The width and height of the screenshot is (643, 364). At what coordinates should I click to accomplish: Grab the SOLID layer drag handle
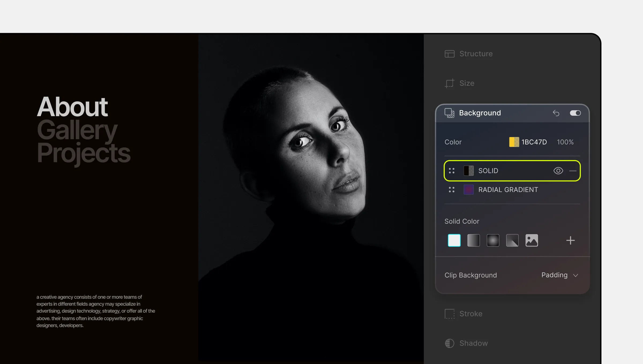pos(451,171)
